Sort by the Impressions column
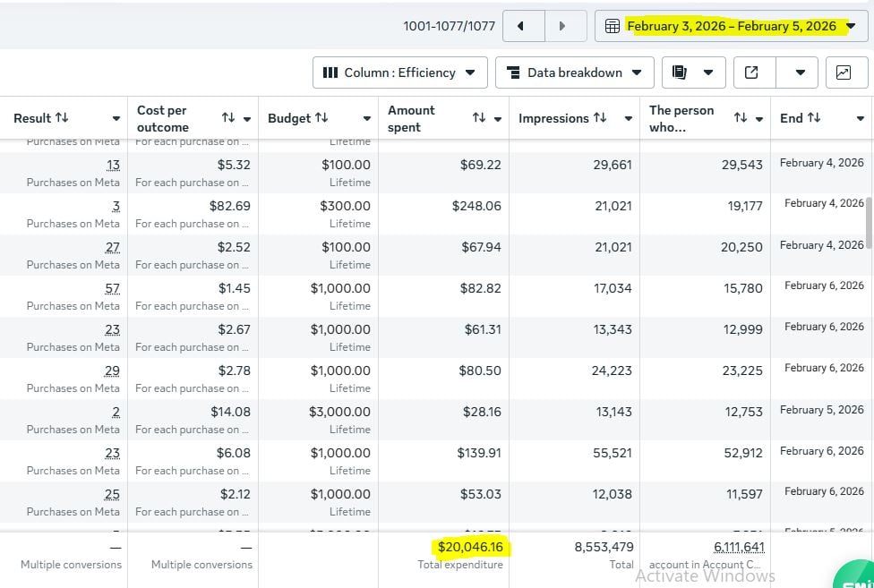The image size is (874, 588). point(600,118)
